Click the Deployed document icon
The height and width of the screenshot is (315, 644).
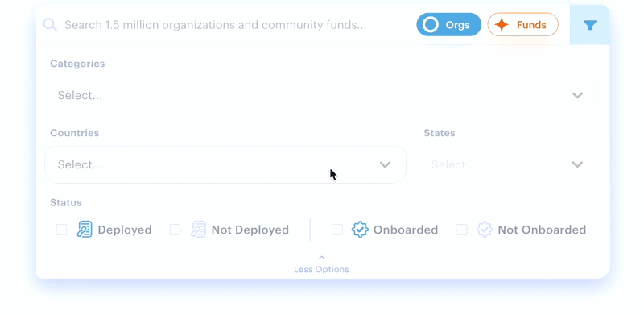pyautogui.click(x=85, y=230)
